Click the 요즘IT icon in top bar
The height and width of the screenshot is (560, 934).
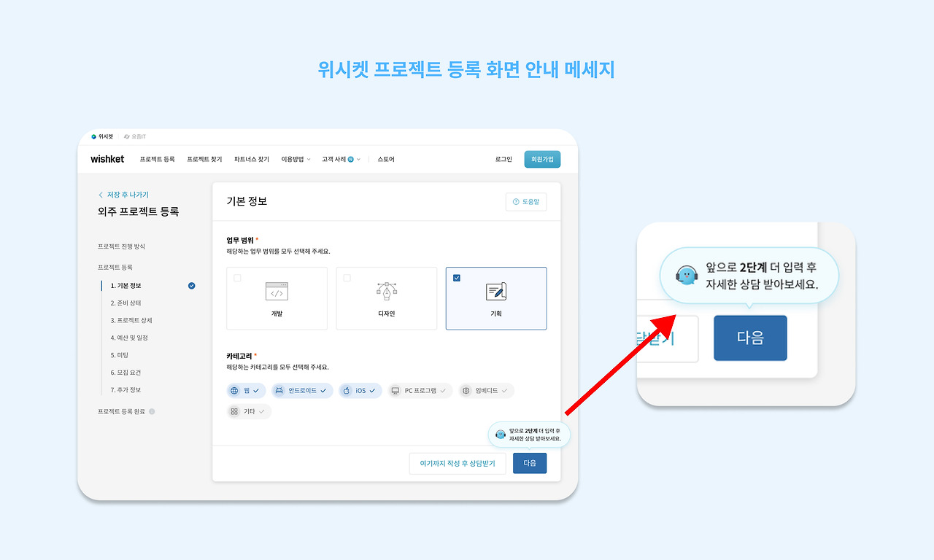click(x=127, y=136)
